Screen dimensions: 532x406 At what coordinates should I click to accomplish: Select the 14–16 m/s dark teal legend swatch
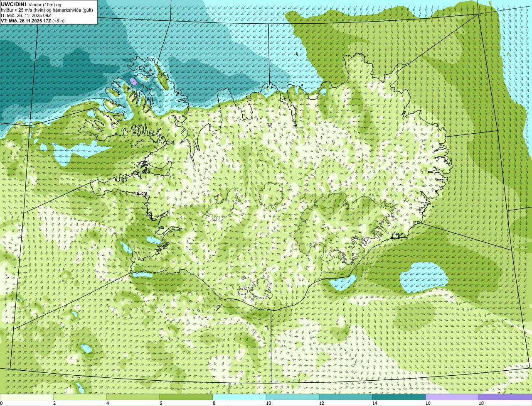click(x=399, y=397)
